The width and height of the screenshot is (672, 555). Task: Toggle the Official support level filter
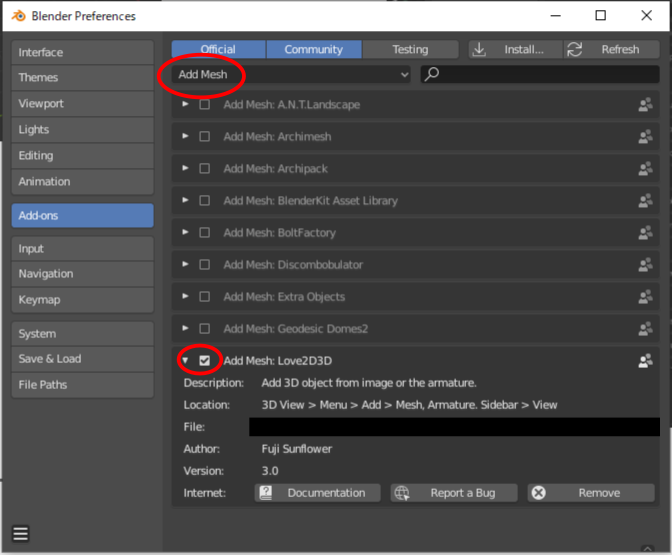coord(219,49)
